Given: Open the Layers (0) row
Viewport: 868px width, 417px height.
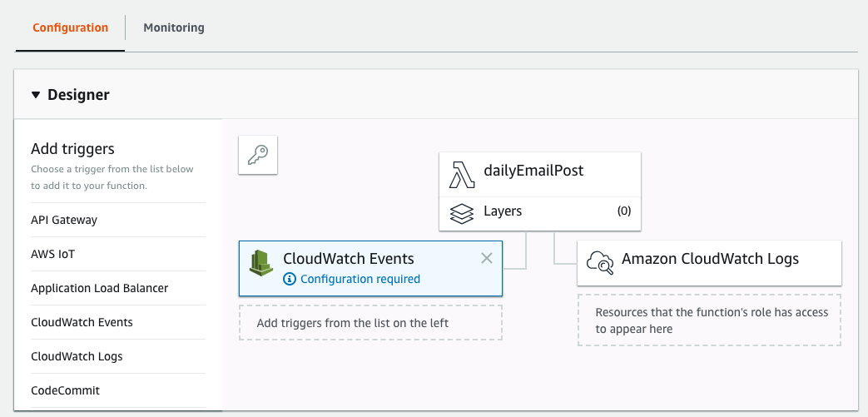Looking at the screenshot, I should click(x=540, y=214).
